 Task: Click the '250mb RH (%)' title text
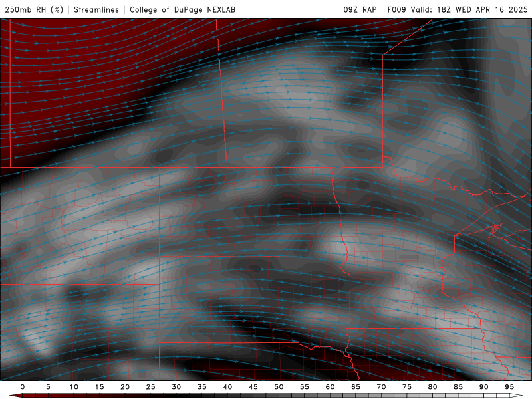coord(34,9)
